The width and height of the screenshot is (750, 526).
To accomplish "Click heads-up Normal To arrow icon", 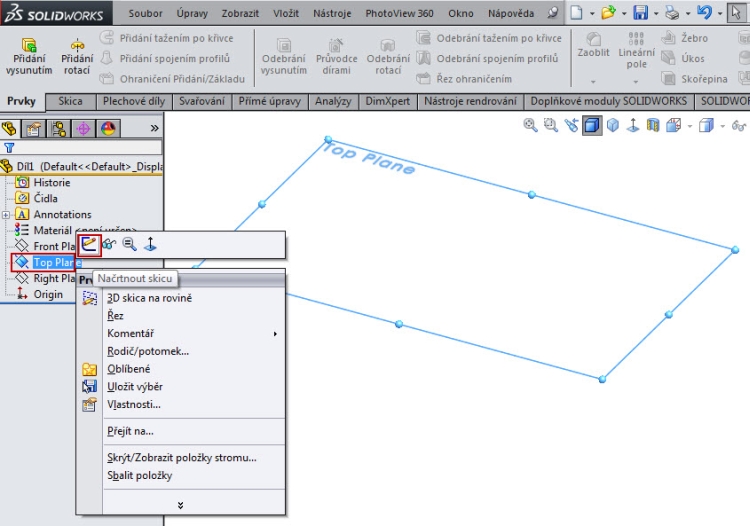I will (633, 126).
